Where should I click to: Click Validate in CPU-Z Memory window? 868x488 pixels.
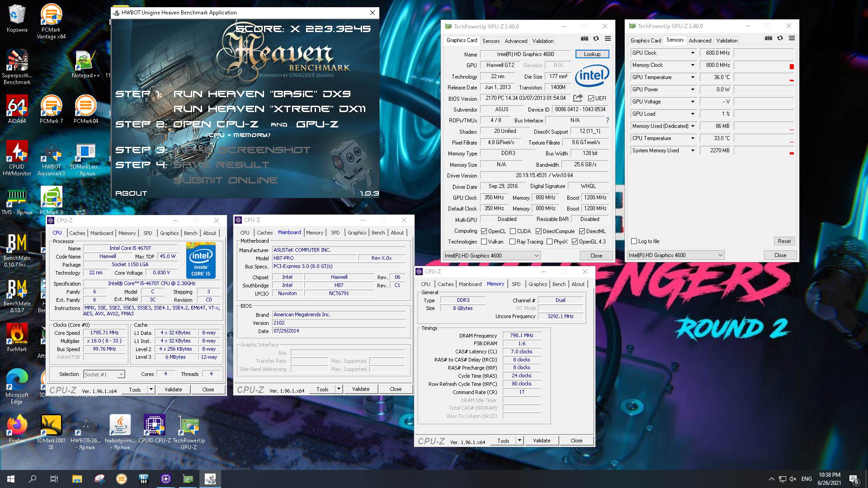pyautogui.click(x=541, y=441)
